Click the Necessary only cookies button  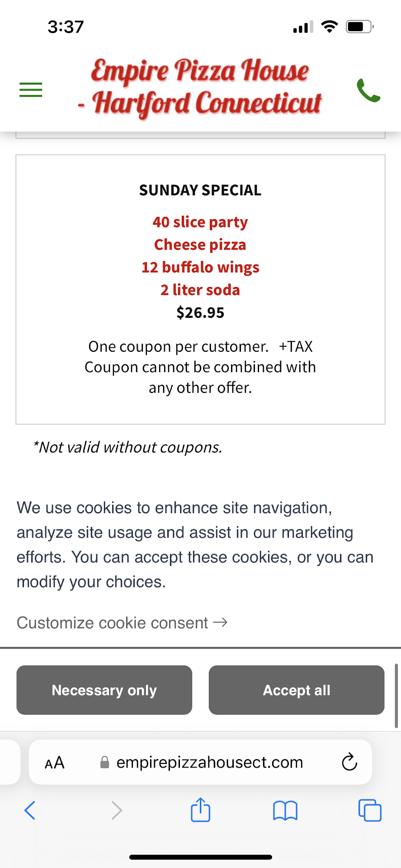pos(104,690)
